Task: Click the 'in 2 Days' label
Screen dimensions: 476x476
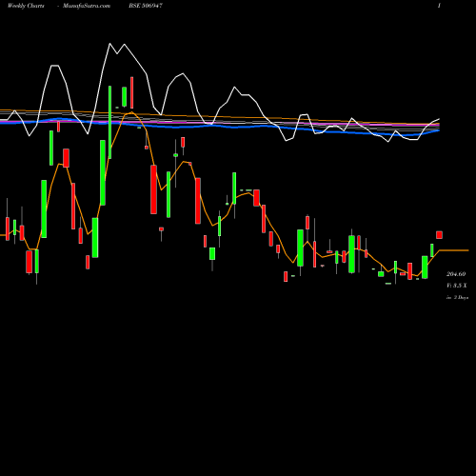Action: pyautogui.click(x=457, y=297)
